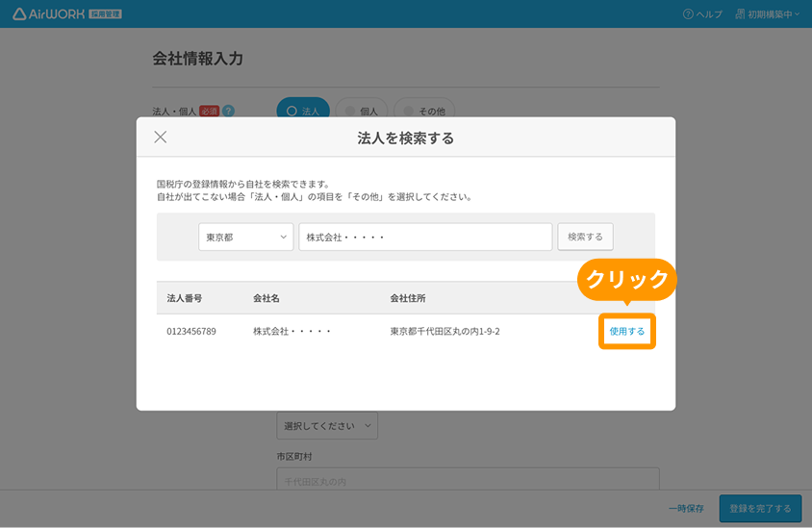Image resolution: width=812 pixels, height=528 pixels.
Task: Select company name 株式会社・・・・・ in the results row
Action: (292, 331)
